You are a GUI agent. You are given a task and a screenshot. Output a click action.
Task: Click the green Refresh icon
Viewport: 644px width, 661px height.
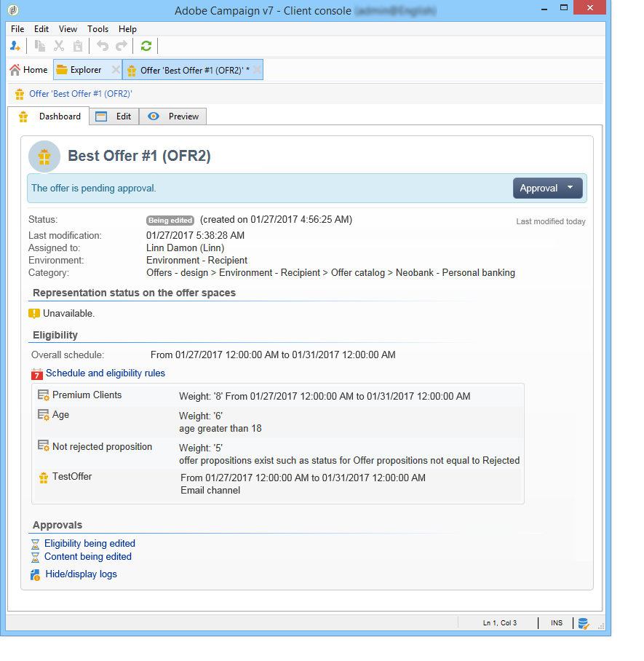coord(146,46)
